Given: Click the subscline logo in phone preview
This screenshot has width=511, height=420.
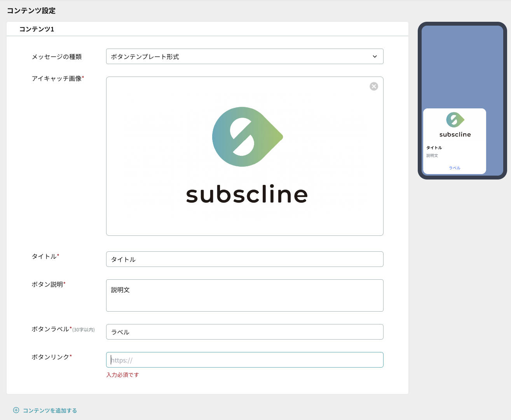Looking at the screenshot, I should pos(455,124).
